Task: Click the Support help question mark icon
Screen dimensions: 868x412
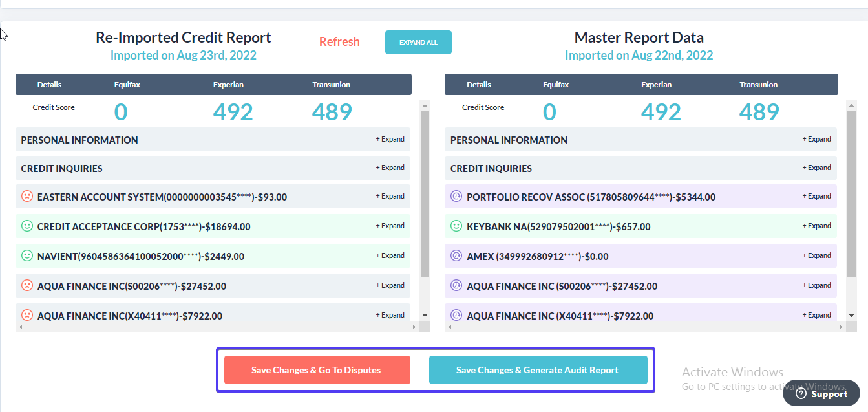Action: pos(801,393)
